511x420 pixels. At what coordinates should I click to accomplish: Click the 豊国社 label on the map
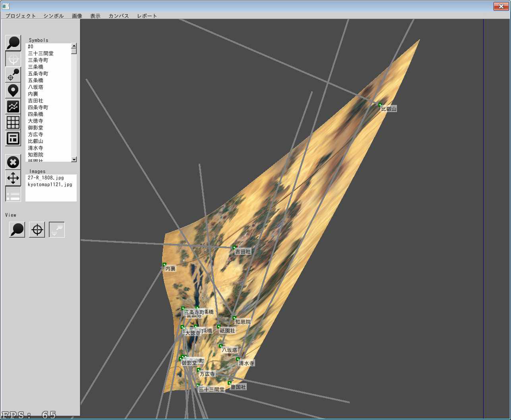pyautogui.click(x=238, y=387)
